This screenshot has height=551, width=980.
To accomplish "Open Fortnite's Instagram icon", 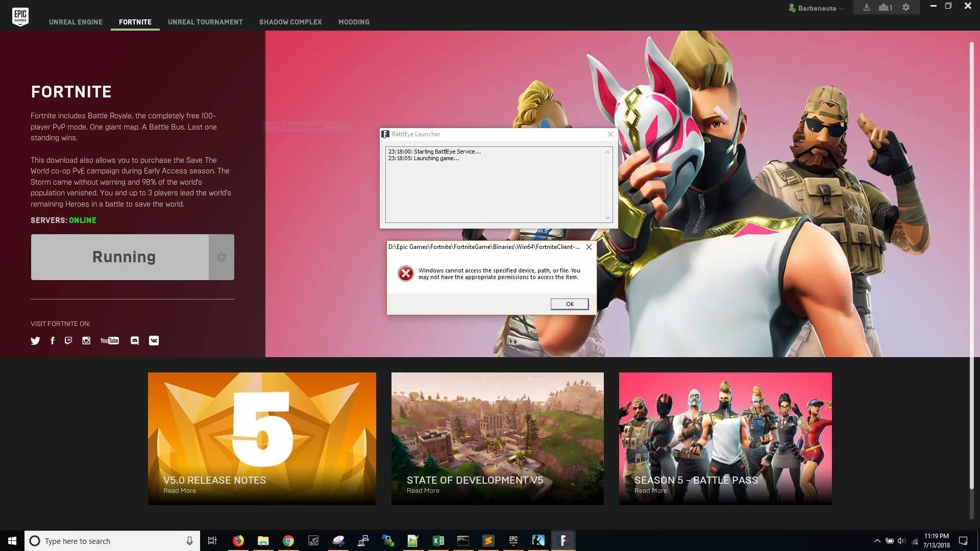I will pos(86,341).
